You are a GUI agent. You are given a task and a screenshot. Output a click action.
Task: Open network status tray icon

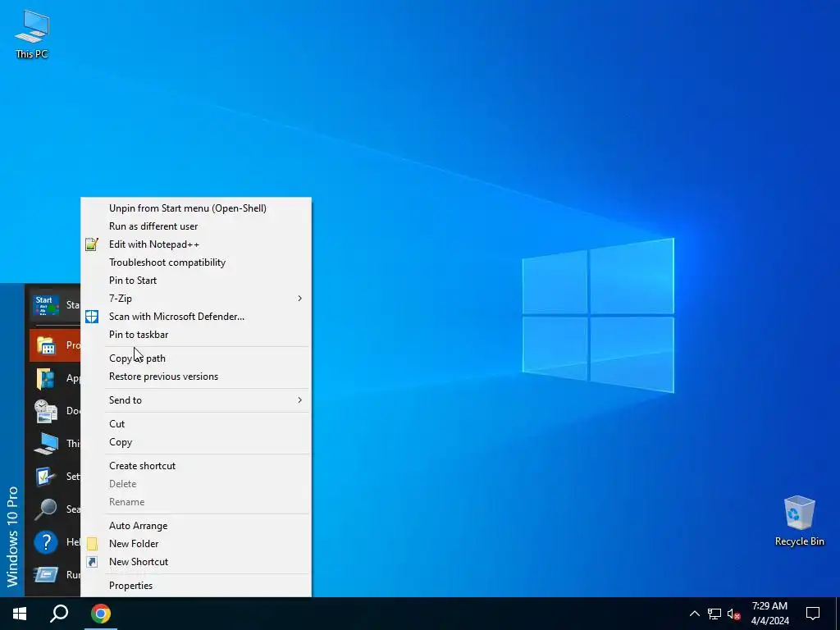714,614
